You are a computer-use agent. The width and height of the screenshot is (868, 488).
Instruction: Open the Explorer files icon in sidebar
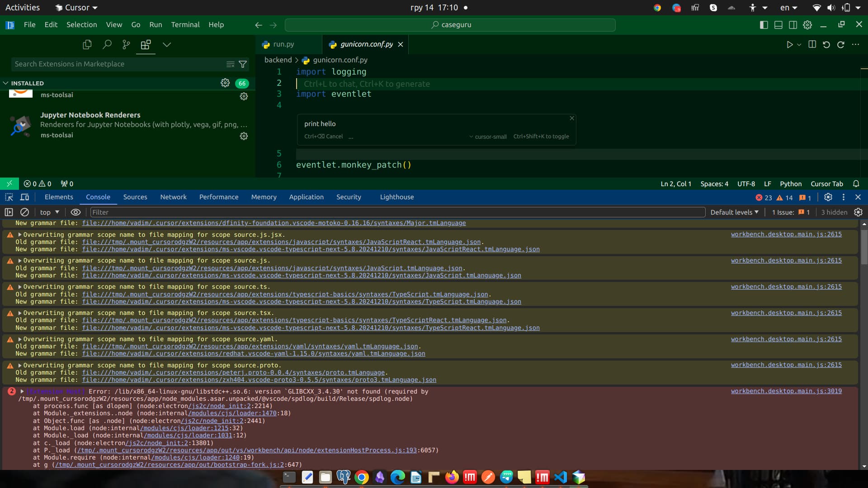coord(87,44)
